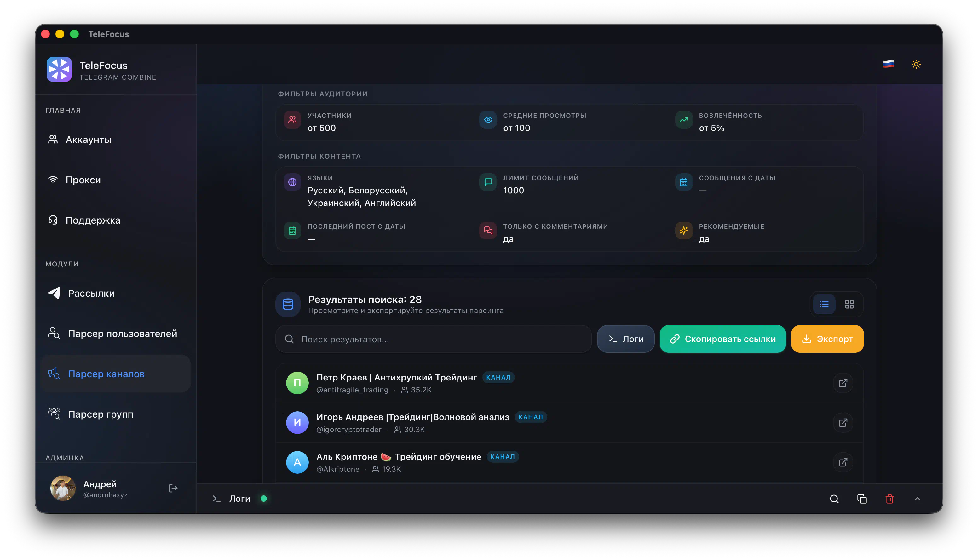Open the Парсер групп module
This screenshot has width=978, height=560.
(x=115, y=414)
